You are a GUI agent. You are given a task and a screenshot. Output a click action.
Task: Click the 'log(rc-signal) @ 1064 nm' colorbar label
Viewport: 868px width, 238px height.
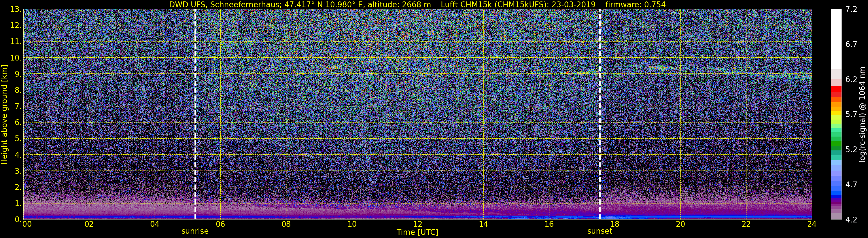(x=863, y=115)
